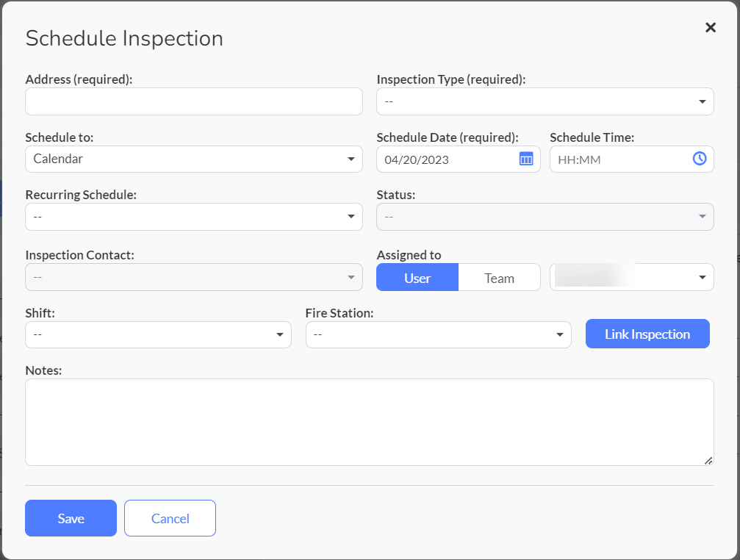Open the assigned user selection dropdown
The height and width of the screenshot is (560, 740).
pos(631,277)
